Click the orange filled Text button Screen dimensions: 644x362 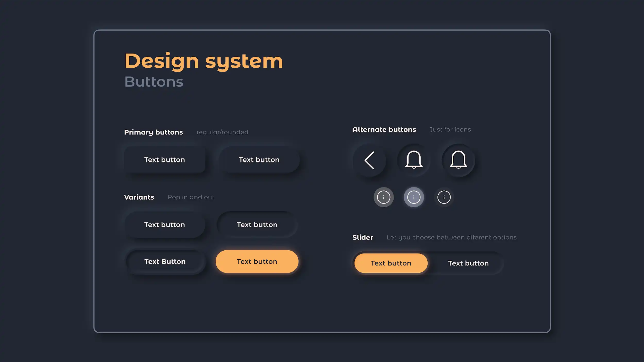click(x=257, y=261)
